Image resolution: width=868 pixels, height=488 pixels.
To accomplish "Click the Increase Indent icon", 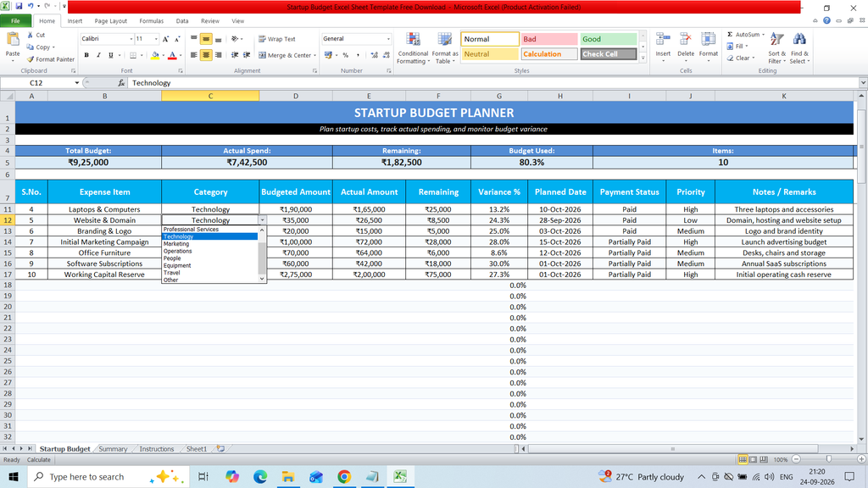I will click(247, 55).
